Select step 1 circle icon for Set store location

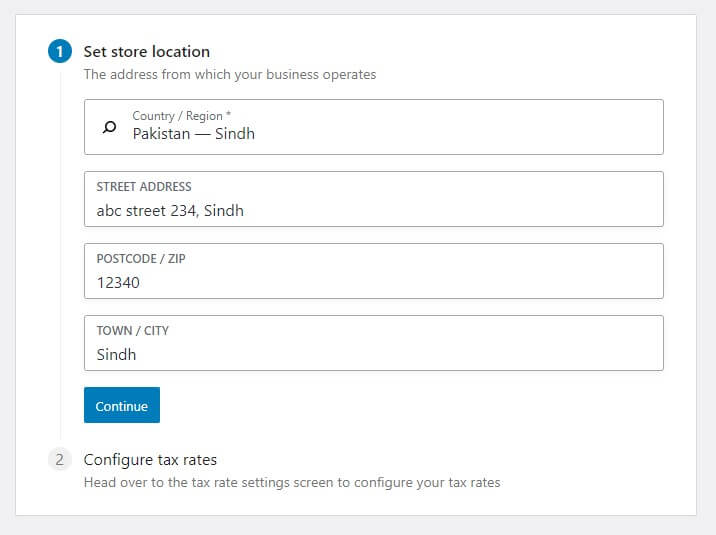pyautogui.click(x=60, y=51)
